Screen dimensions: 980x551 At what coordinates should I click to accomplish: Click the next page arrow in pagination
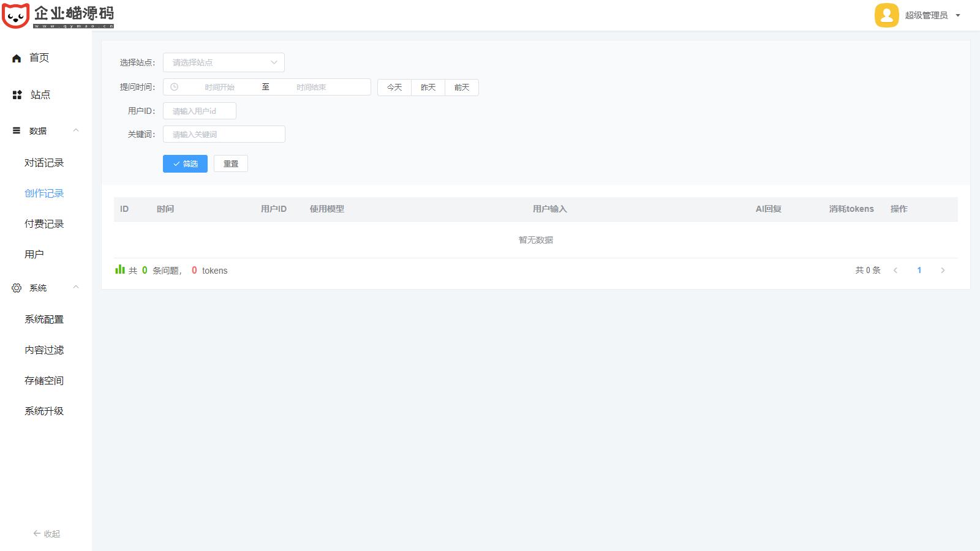point(943,271)
